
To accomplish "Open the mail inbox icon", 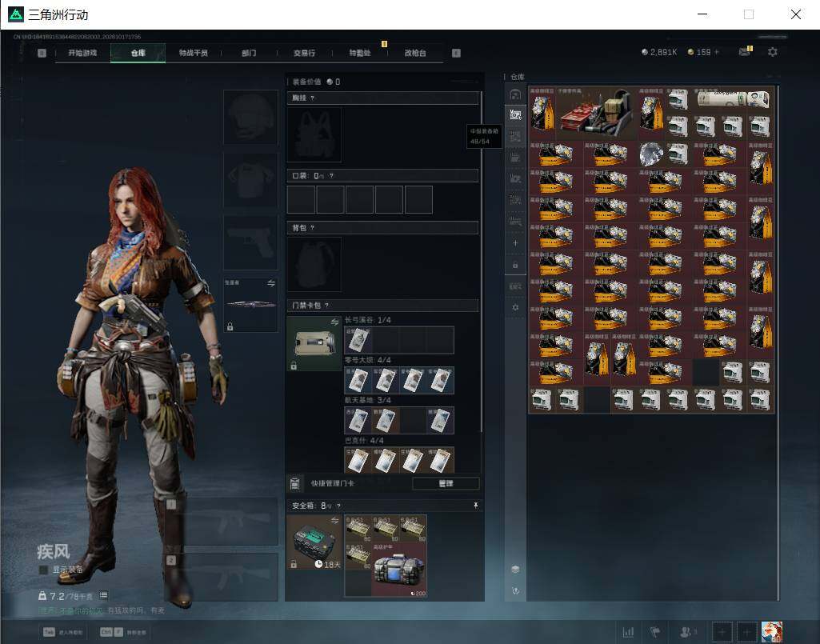I will pos(745,51).
